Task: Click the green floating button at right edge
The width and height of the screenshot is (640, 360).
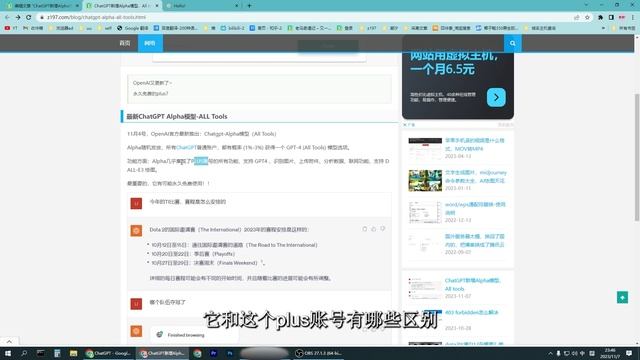Action: click(622, 297)
